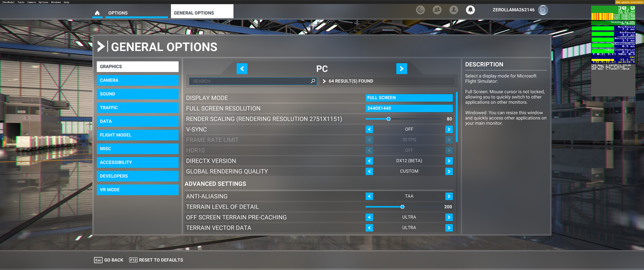The image size is (644, 270).
Task: Open the Traffic settings category
Action: (137, 107)
